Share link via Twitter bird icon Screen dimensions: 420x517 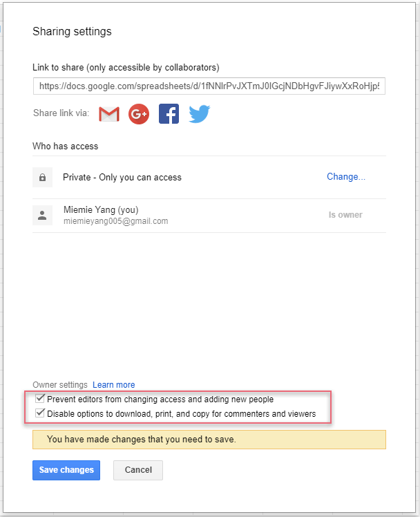[x=200, y=114]
